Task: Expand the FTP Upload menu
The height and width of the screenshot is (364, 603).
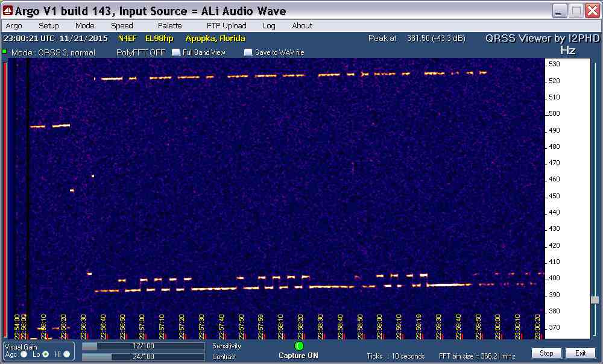Action: point(226,26)
